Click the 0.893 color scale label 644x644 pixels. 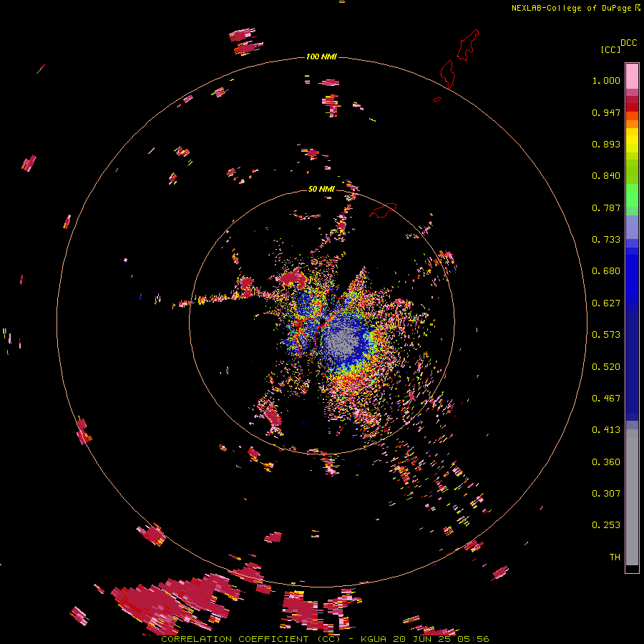(606, 144)
